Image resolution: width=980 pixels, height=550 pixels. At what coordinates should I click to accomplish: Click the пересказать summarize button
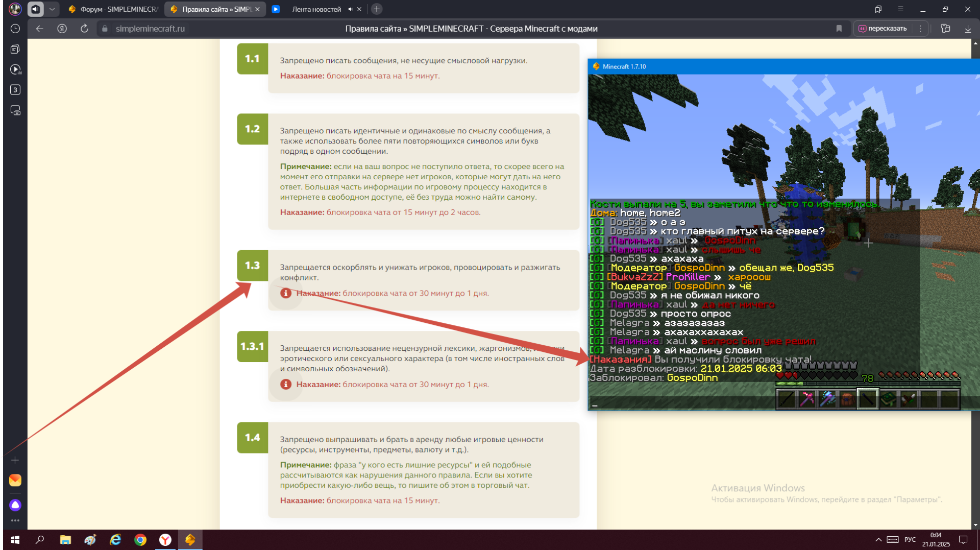point(883,29)
